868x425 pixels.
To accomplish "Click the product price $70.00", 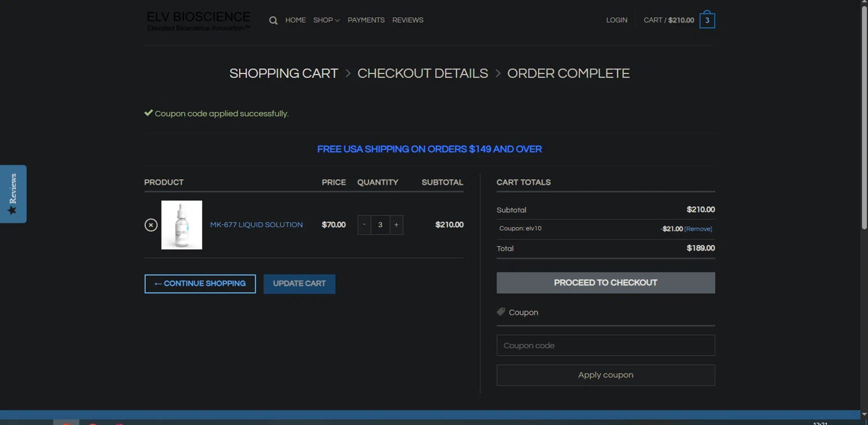I will [x=334, y=225].
